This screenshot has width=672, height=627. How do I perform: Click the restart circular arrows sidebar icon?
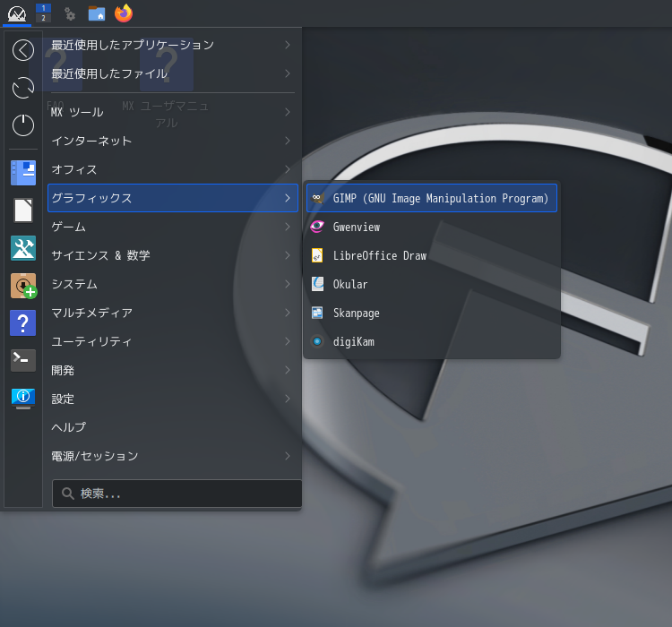point(23,88)
